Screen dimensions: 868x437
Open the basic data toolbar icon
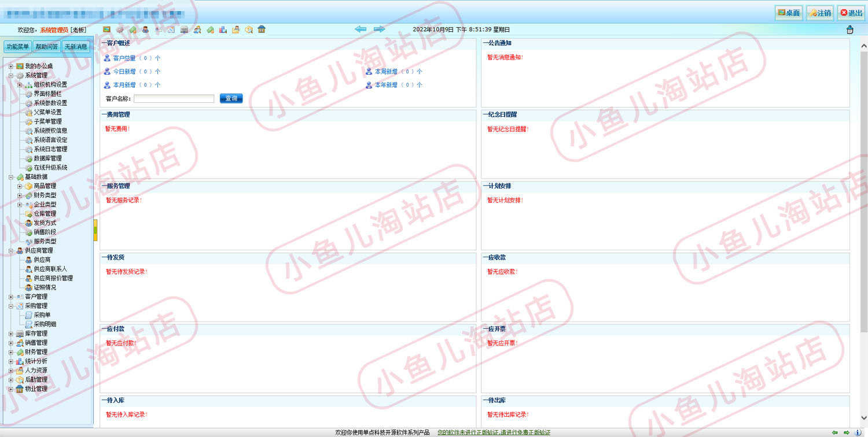pyautogui.click(x=133, y=29)
